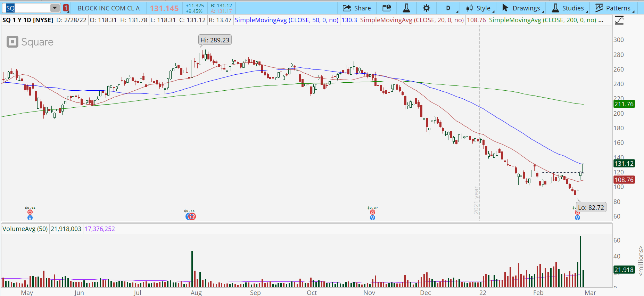Click the SQ symbol input field
Image resolution: width=644 pixels, height=296 pixels.
pyautogui.click(x=28, y=8)
